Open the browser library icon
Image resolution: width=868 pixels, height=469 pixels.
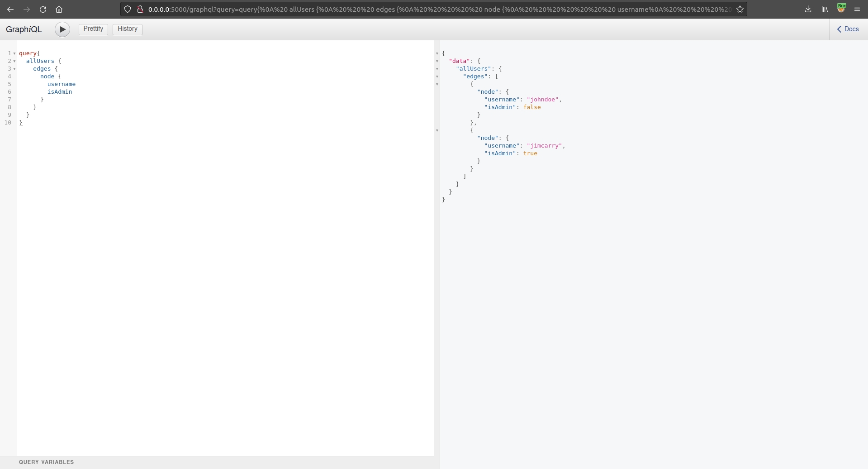(x=825, y=9)
